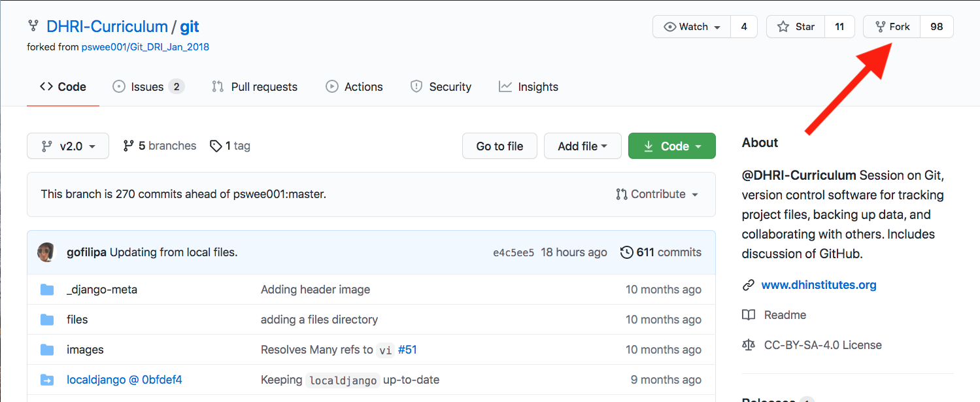
Task: Click the license scale icon
Action: click(x=749, y=345)
